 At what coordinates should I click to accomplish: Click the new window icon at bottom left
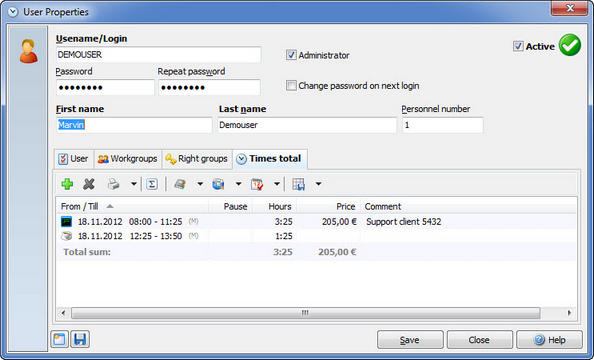tap(59, 339)
